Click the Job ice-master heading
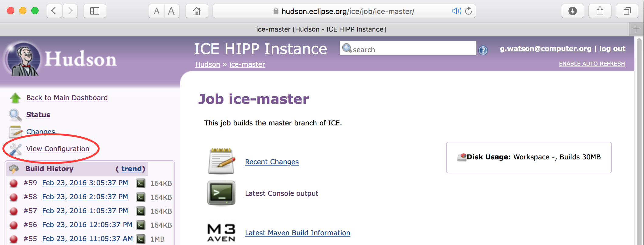 [x=254, y=99]
